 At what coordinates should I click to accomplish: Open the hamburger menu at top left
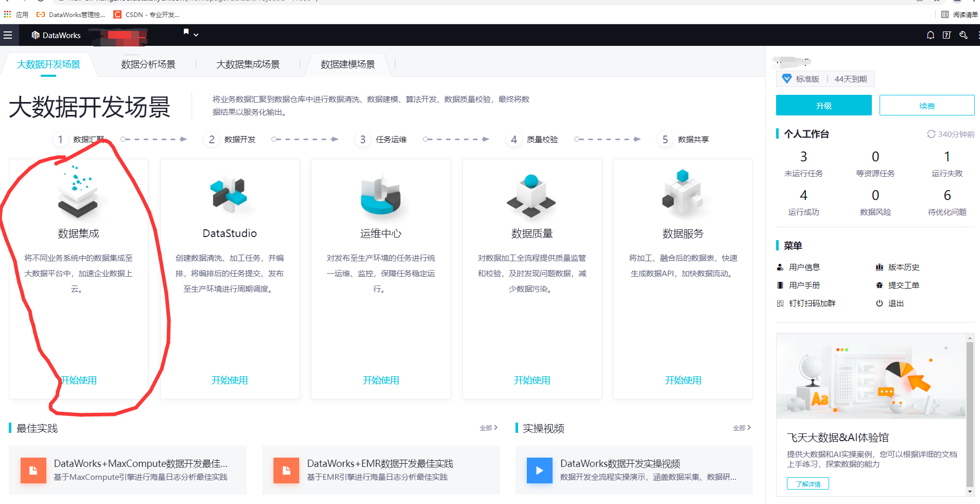pyautogui.click(x=8, y=35)
